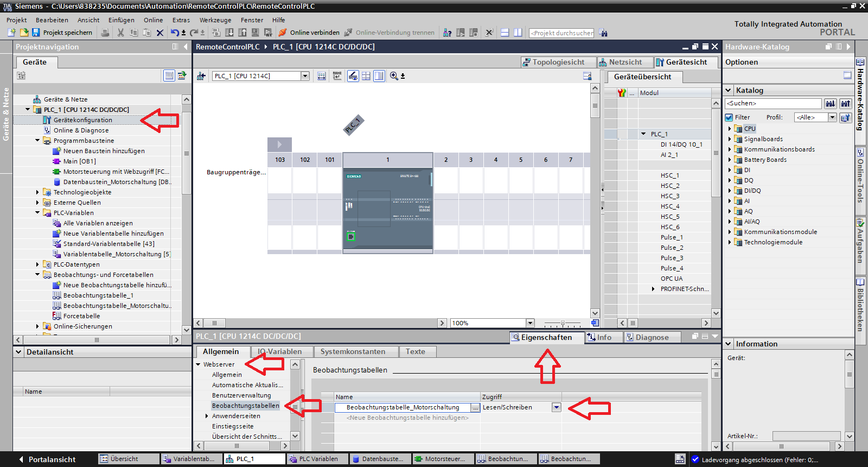Click the search down icon in Katalog
The height and width of the screenshot is (467, 868).
(x=831, y=103)
